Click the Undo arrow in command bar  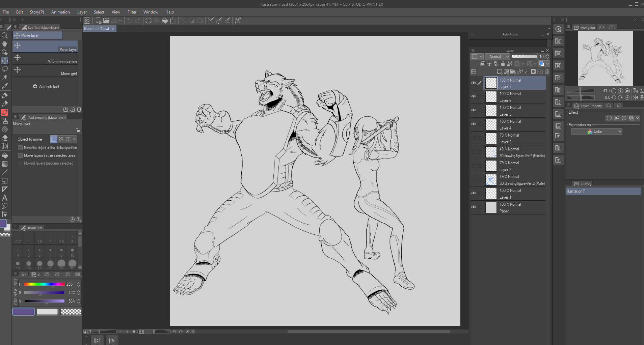point(129,21)
